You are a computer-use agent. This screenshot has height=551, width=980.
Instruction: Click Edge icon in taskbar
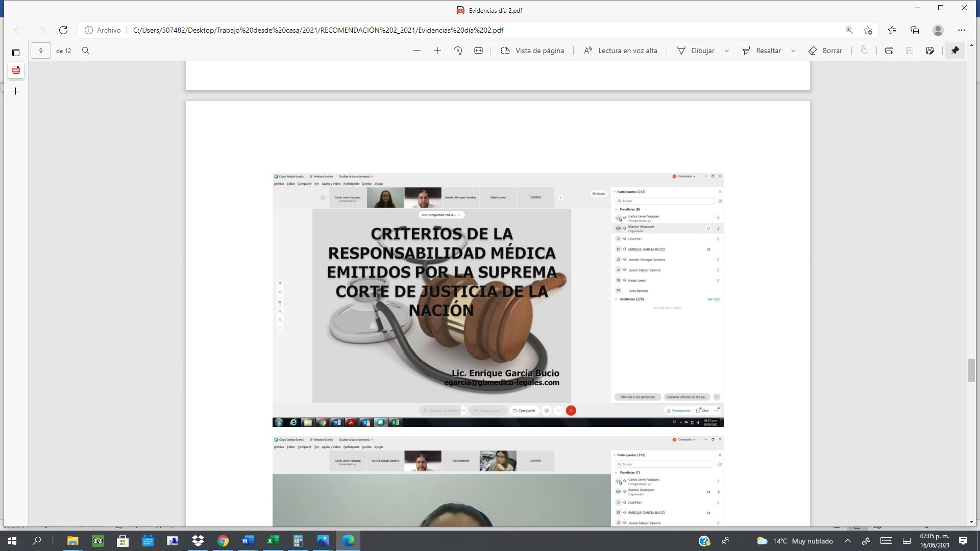[x=348, y=541]
